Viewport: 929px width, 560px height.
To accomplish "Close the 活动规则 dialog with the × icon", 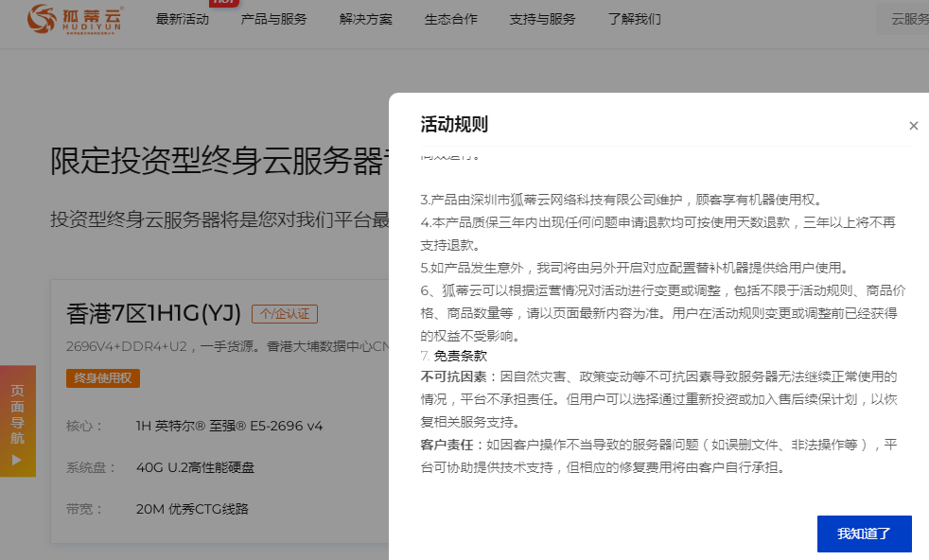I will pyautogui.click(x=913, y=126).
